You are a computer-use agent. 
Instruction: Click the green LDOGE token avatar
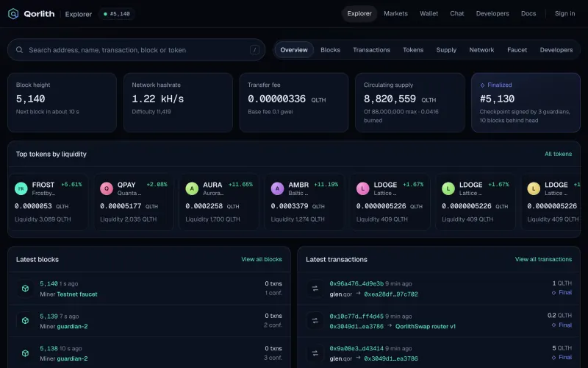[448, 188]
